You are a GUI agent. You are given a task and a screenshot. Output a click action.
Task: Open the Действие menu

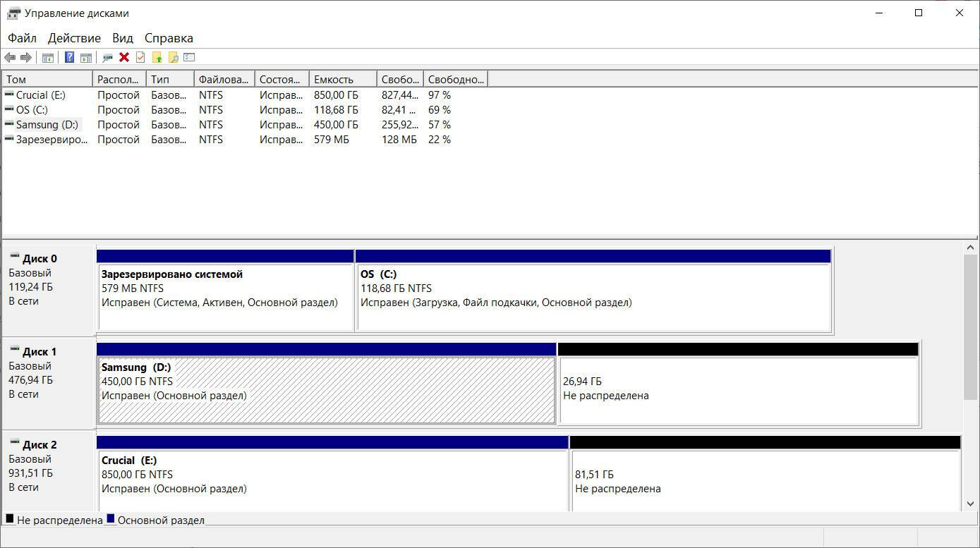(x=74, y=38)
